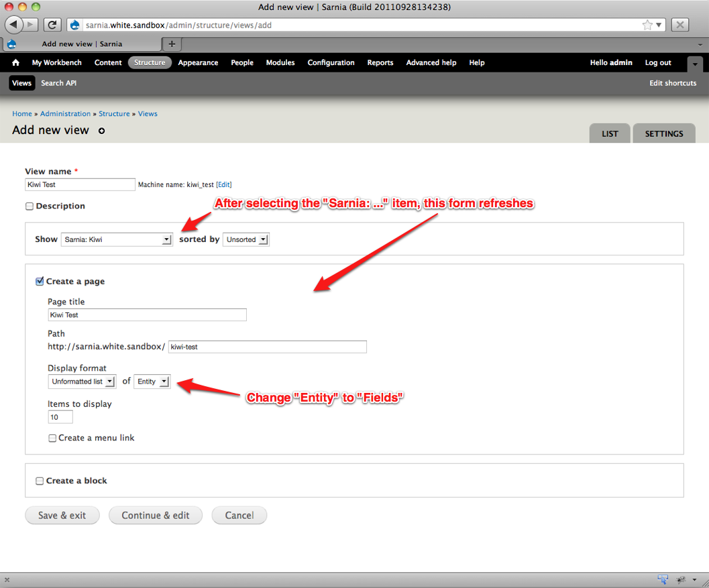Click the View name text field
Screen dimensions: 709x588
pyautogui.click(x=80, y=184)
